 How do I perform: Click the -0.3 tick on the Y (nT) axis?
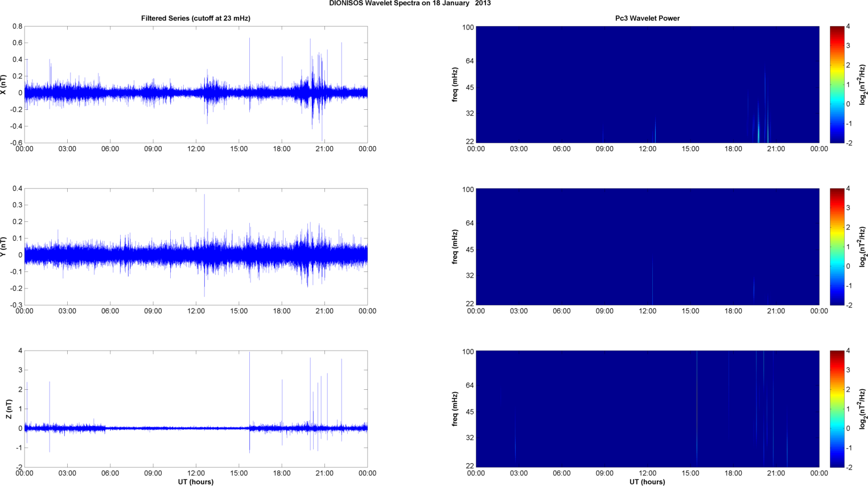[x=16, y=305]
